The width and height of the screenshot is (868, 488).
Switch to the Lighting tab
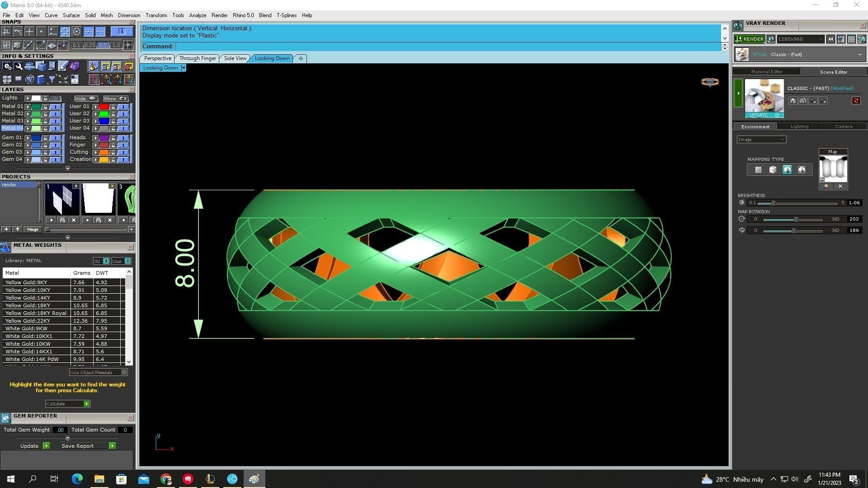[x=799, y=127]
